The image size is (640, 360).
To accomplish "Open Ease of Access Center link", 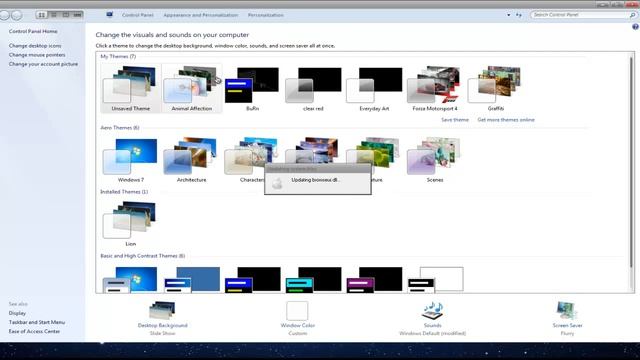I will [x=34, y=331].
